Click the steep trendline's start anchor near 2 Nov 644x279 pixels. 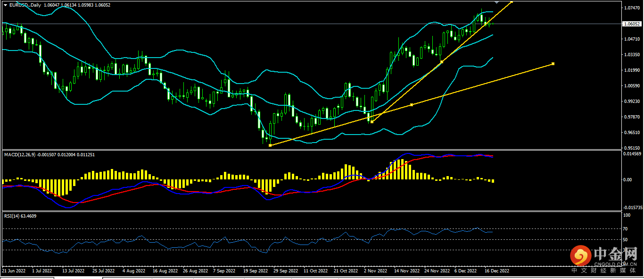coord(372,122)
